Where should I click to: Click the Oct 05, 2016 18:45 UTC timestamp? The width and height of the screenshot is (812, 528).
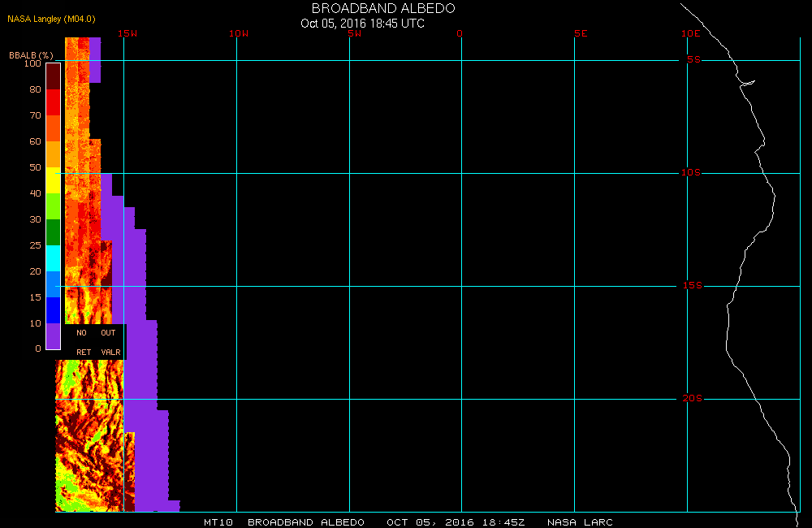click(362, 24)
